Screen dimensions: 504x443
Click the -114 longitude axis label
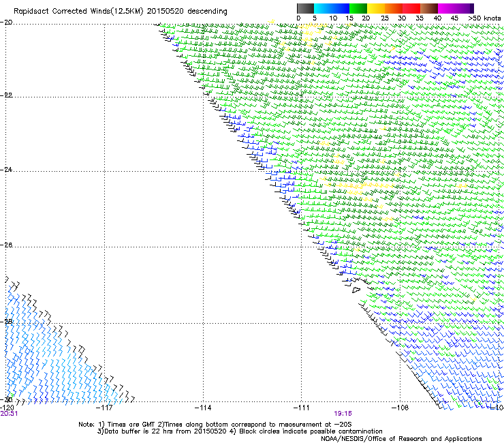(203, 408)
